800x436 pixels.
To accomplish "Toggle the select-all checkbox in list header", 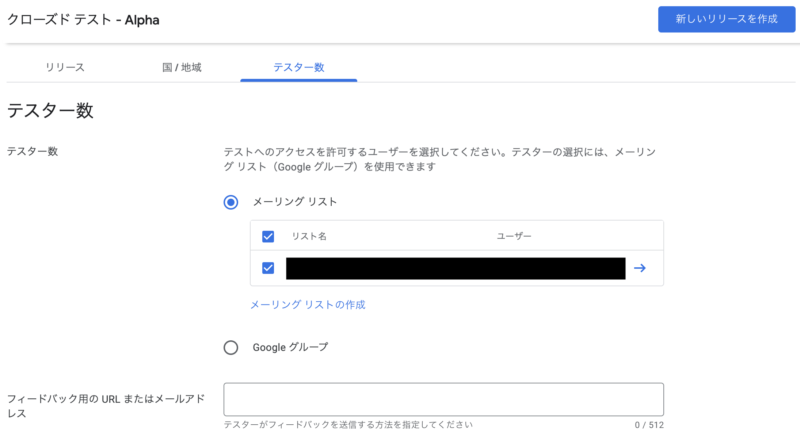I will click(x=268, y=236).
